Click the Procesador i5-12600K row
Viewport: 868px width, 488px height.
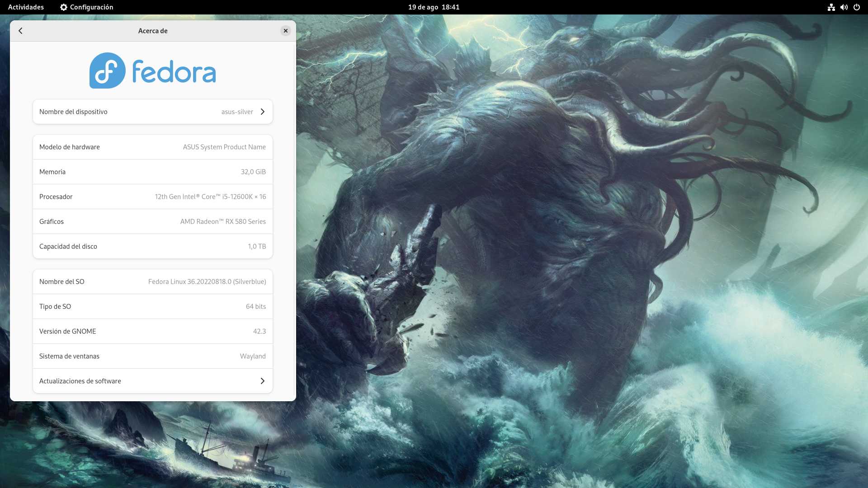click(x=152, y=197)
